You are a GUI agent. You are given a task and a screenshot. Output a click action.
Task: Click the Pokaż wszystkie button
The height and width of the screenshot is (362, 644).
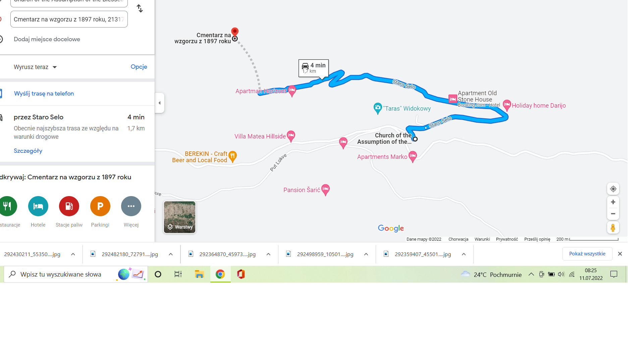pos(587,254)
